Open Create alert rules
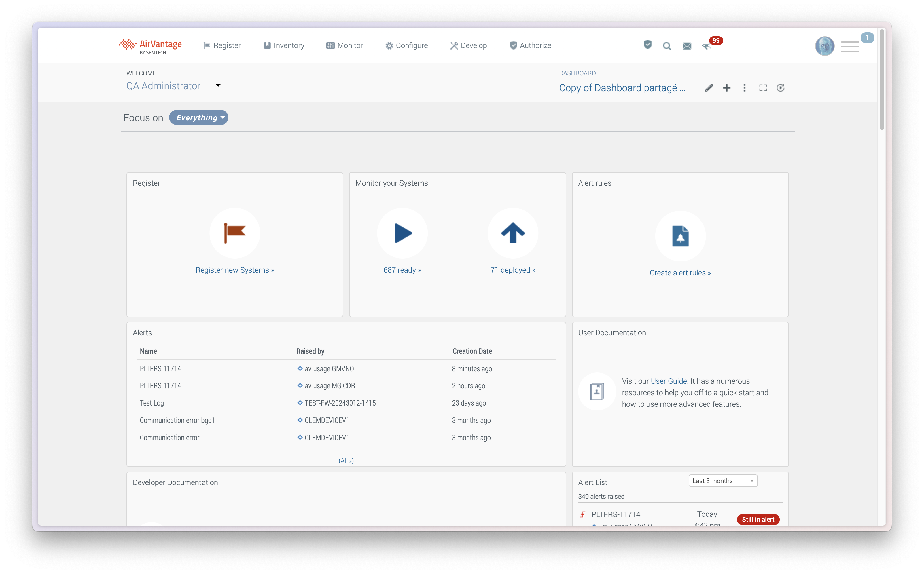This screenshot has height=574, width=924. pyautogui.click(x=680, y=273)
